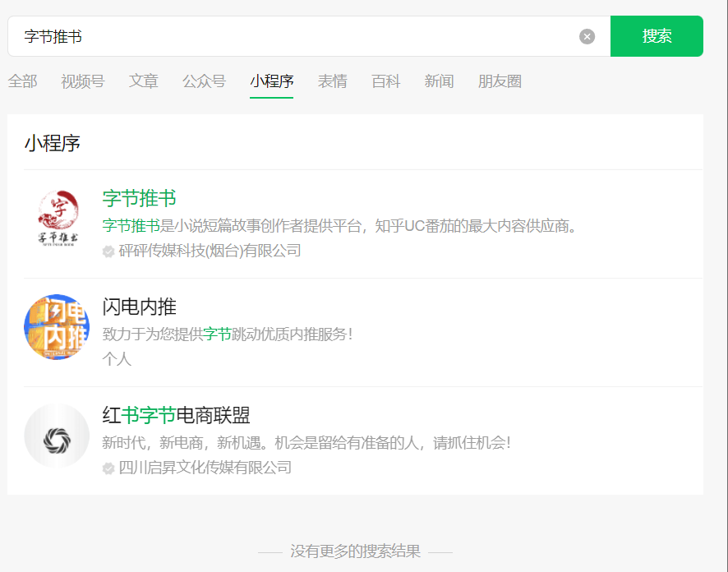Switch to the 视频号 tab

(83, 81)
